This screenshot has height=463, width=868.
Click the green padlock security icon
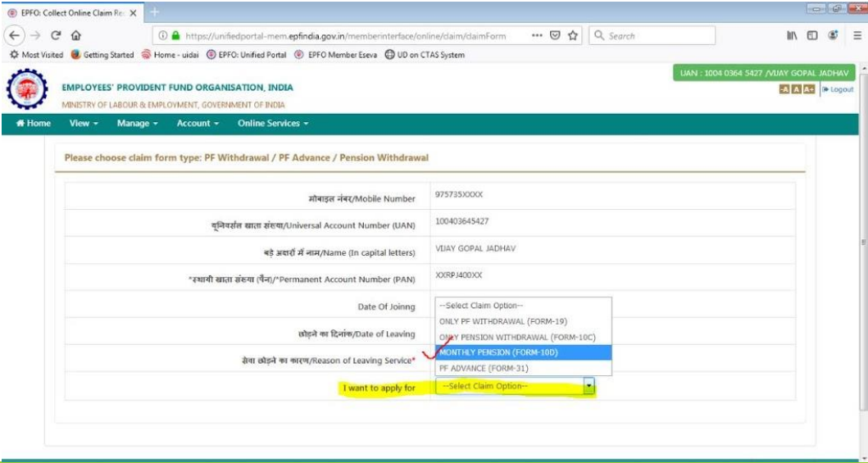[175, 35]
